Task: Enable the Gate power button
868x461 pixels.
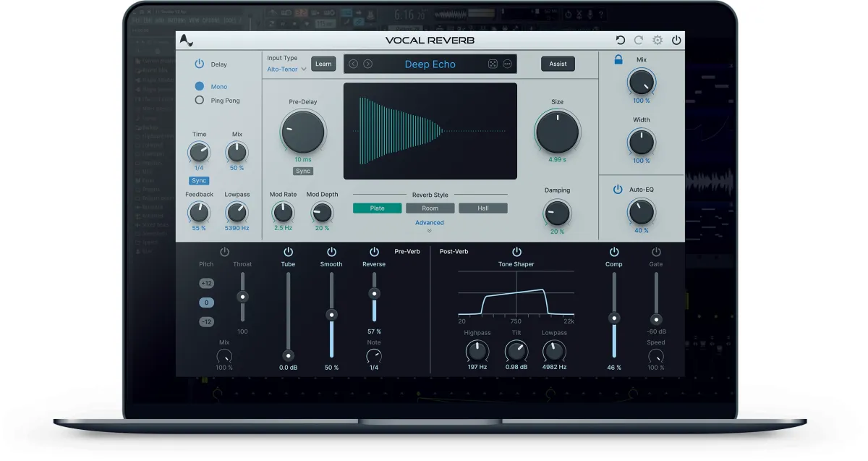Action: point(656,252)
